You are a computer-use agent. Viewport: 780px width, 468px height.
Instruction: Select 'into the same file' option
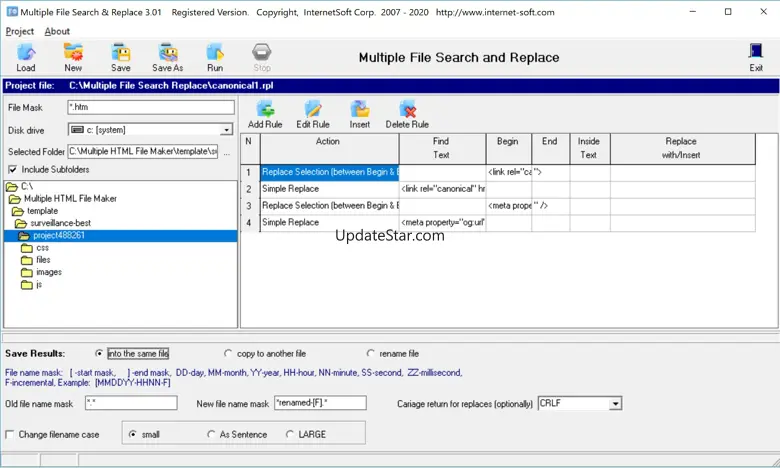[99, 354]
